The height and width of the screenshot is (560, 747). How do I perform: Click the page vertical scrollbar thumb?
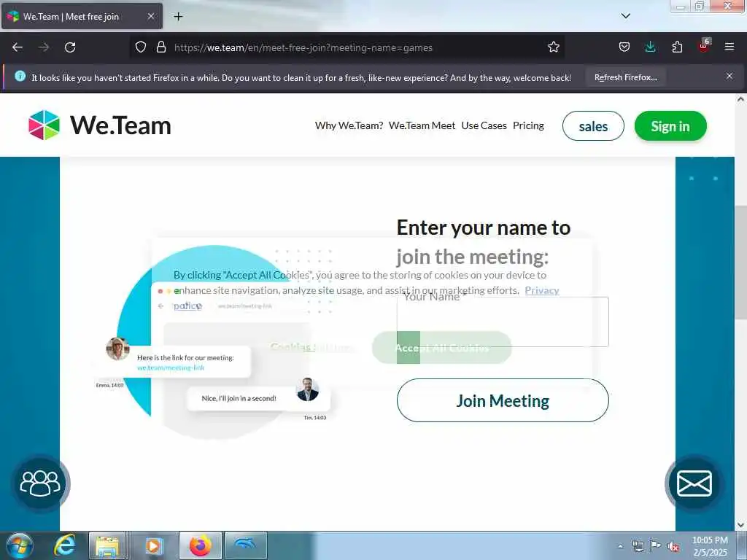pos(740,262)
